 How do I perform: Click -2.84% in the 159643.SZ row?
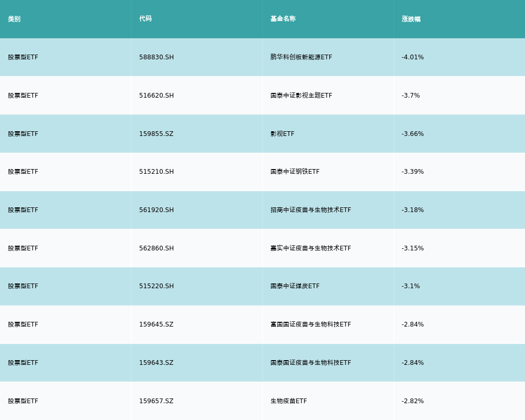[413, 363]
